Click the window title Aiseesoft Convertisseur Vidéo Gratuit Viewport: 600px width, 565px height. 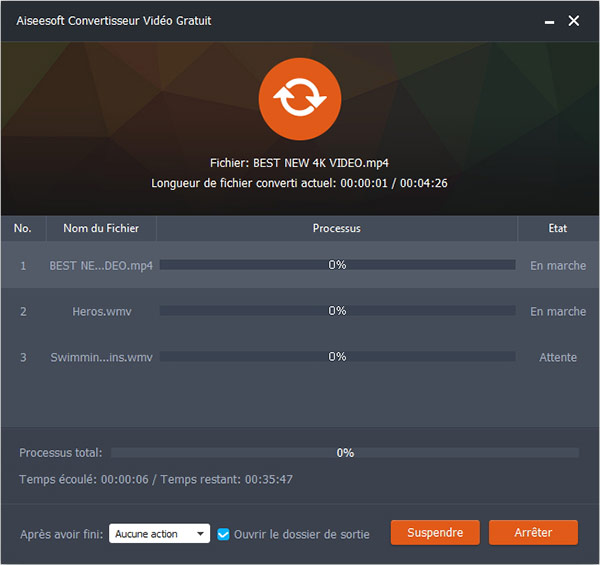[x=114, y=21]
